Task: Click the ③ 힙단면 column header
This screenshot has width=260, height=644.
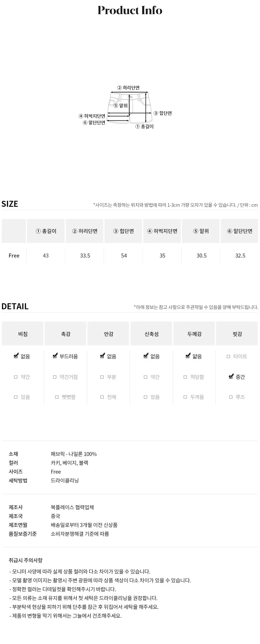Action: pos(123,231)
